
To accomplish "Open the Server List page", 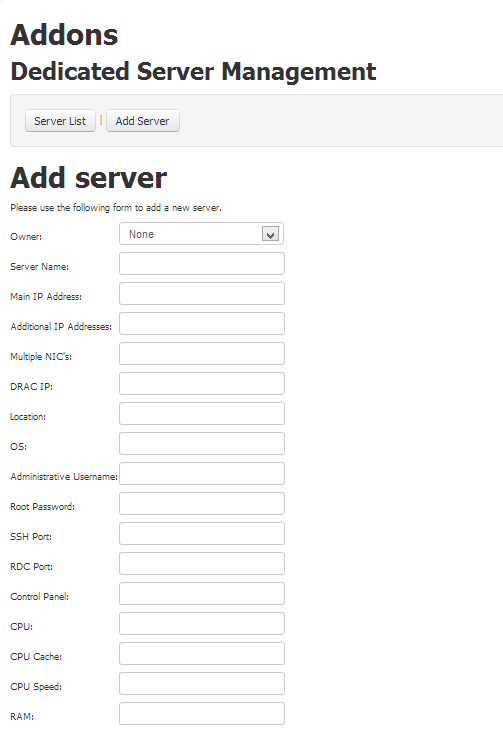I will tap(60, 121).
